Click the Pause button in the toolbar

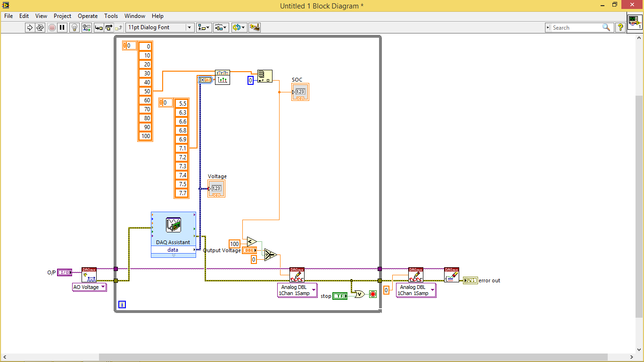coord(62,27)
